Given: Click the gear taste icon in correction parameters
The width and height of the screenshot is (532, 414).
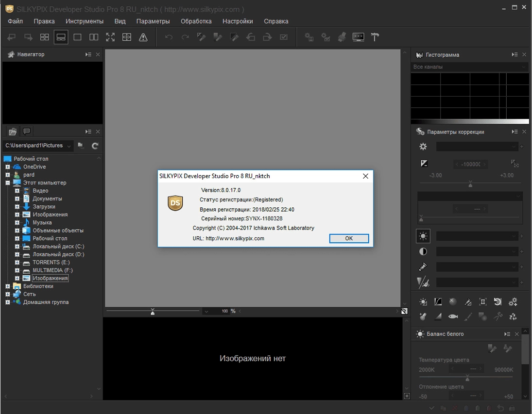Looking at the screenshot, I should click(x=423, y=147).
